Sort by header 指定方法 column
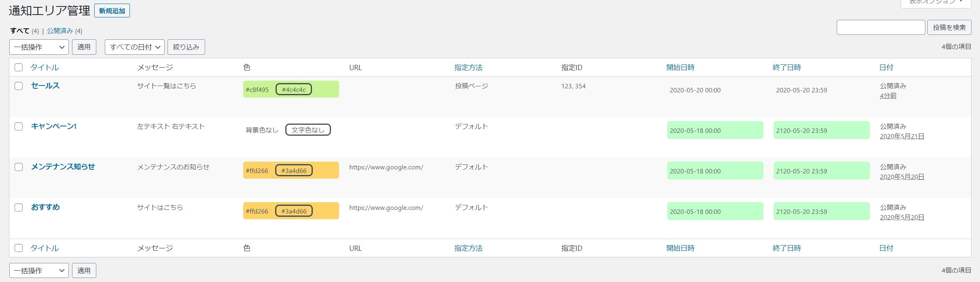Screen dimensions: 980x282 pos(469,67)
